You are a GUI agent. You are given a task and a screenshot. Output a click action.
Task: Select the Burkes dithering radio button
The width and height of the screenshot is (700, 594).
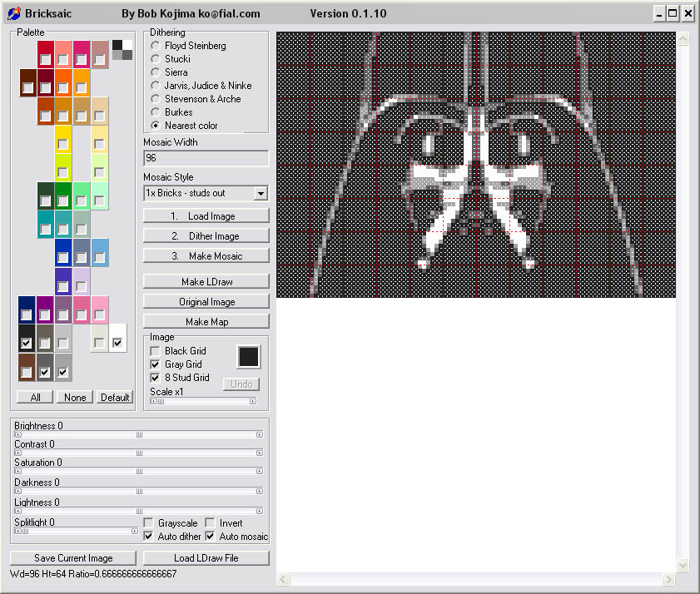[155, 112]
